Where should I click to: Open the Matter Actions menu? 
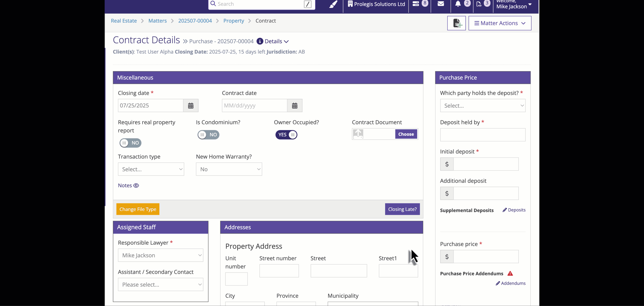pyautogui.click(x=500, y=23)
